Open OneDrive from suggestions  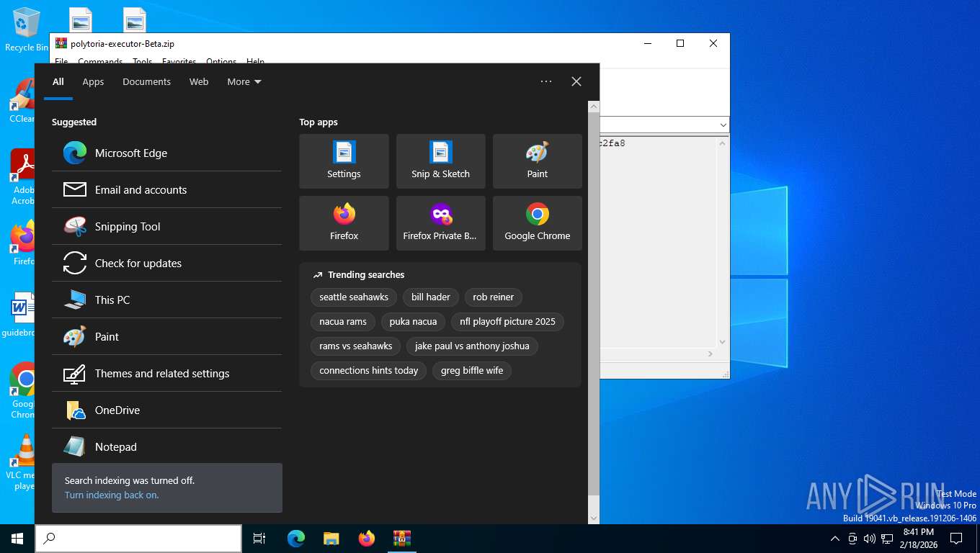click(166, 410)
